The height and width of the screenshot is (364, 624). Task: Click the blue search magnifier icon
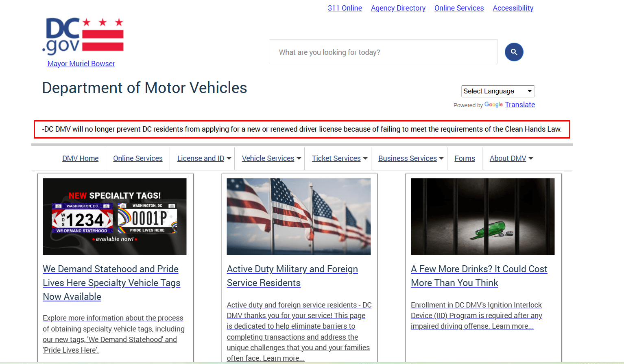514,52
